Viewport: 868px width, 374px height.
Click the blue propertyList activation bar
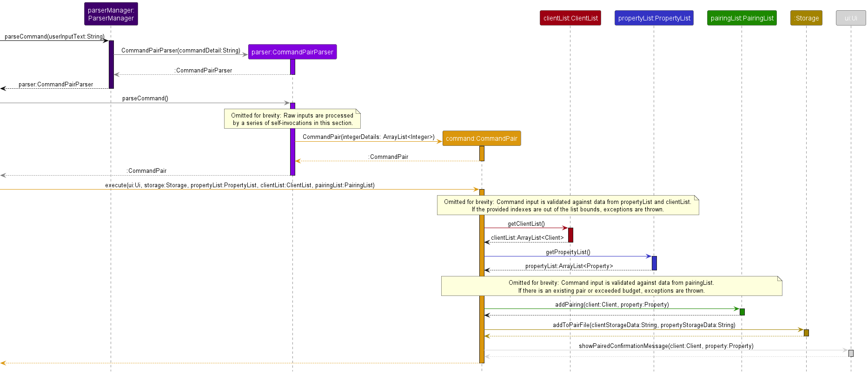tap(654, 263)
